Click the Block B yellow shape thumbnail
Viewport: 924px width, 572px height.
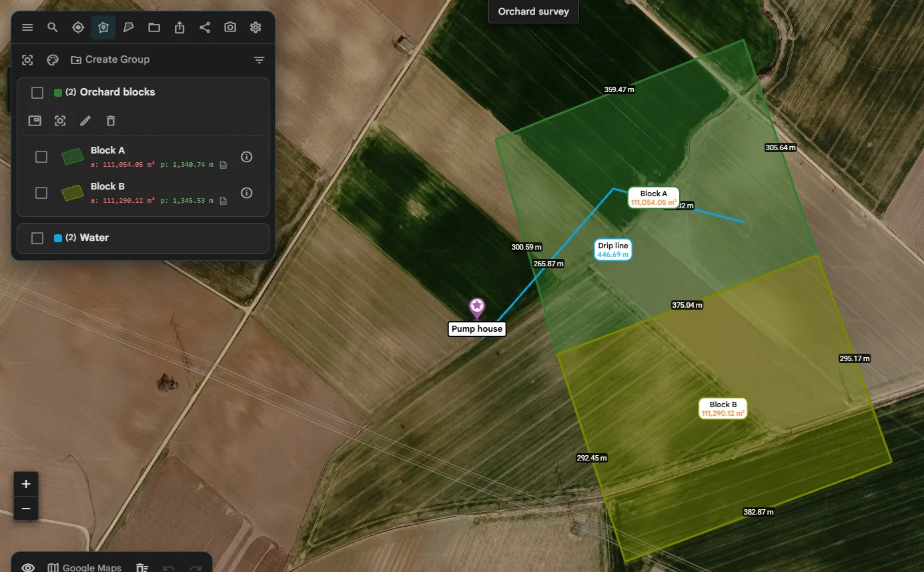click(x=72, y=193)
